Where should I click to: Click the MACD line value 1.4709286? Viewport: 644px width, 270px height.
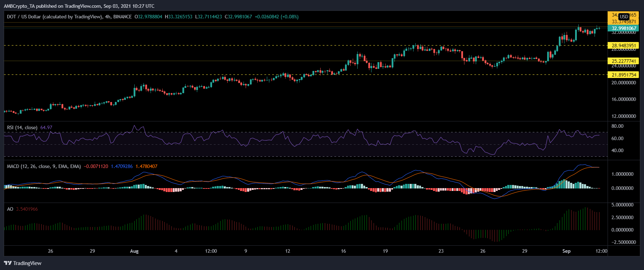pyautogui.click(x=122, y=166)
